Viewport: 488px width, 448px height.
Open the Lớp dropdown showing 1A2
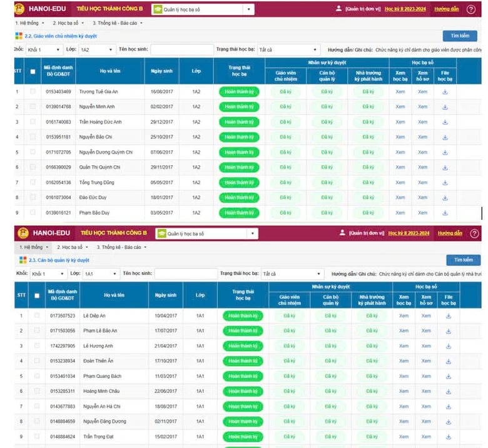[x=97, y=49]
